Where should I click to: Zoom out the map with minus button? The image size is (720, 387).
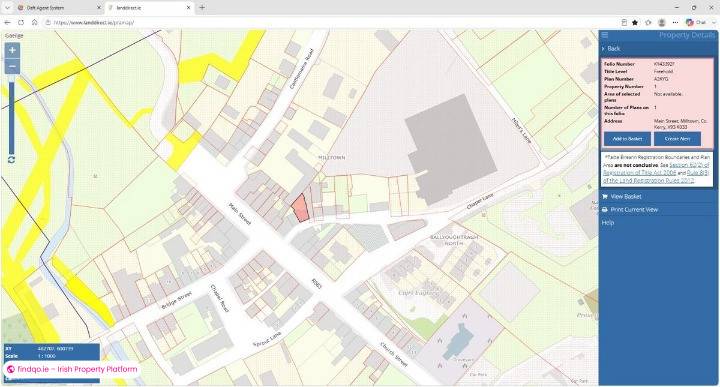point(12,67)
